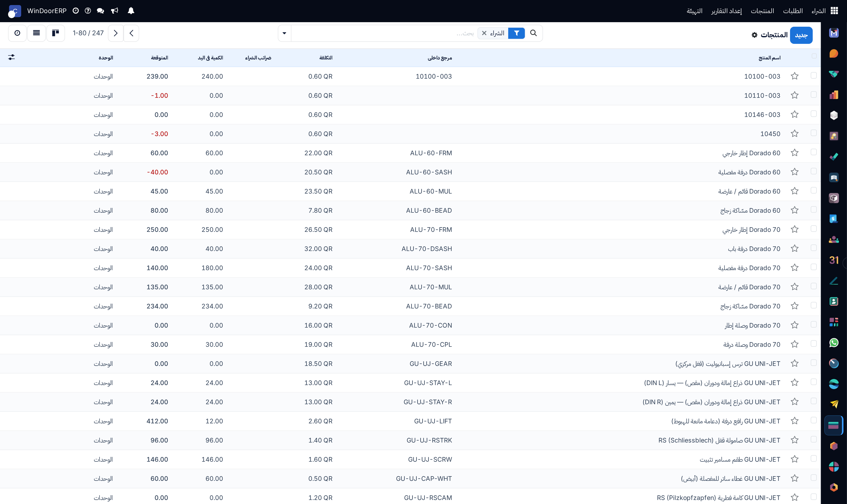Open the gauge dial app icon
Viewport: 847px width, 504px height.
[x=834, y=363]
